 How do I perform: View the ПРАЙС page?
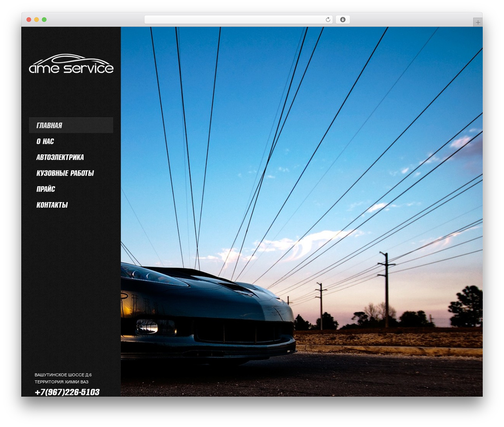pyautogui.click(x=46, y=189)
